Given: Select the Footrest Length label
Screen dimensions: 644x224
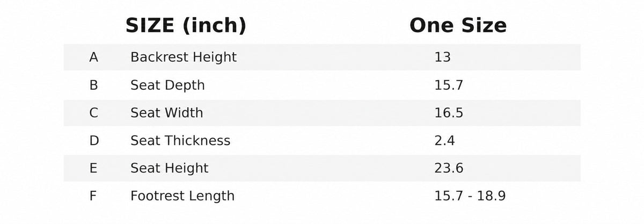Looking at the screenshot, I should point(182,196).
